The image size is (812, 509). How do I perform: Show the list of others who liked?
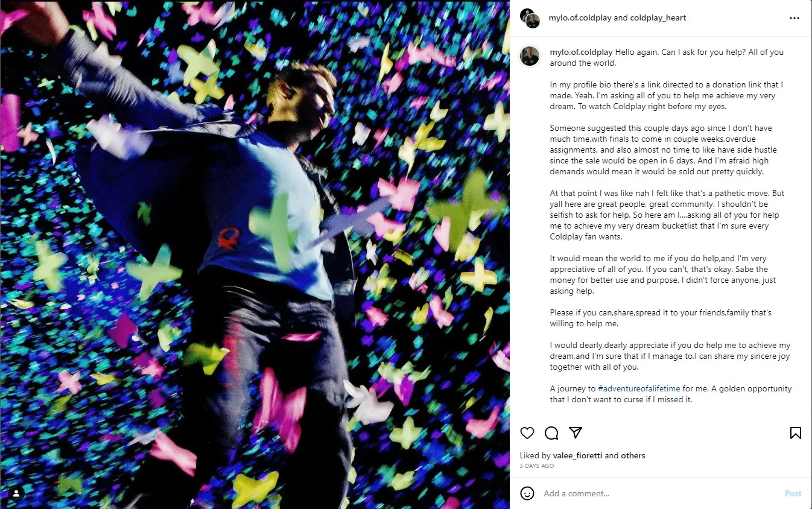(x=633, y=456)
